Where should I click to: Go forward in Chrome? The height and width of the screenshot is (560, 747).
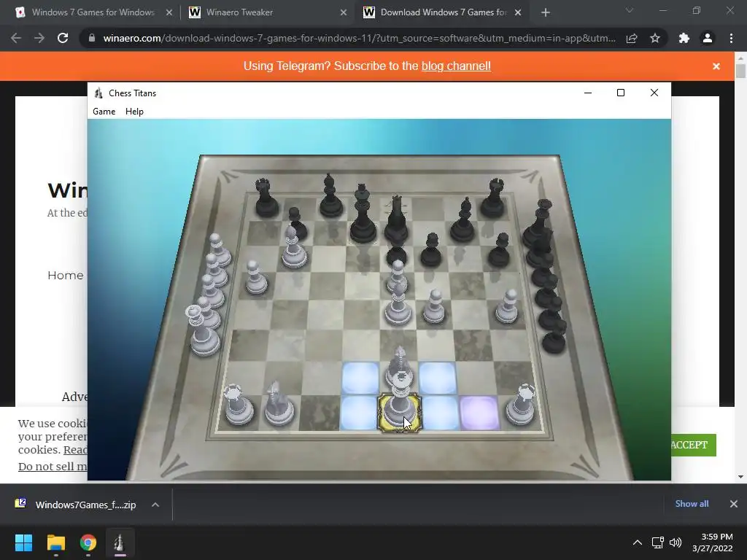tap(39, 38)
